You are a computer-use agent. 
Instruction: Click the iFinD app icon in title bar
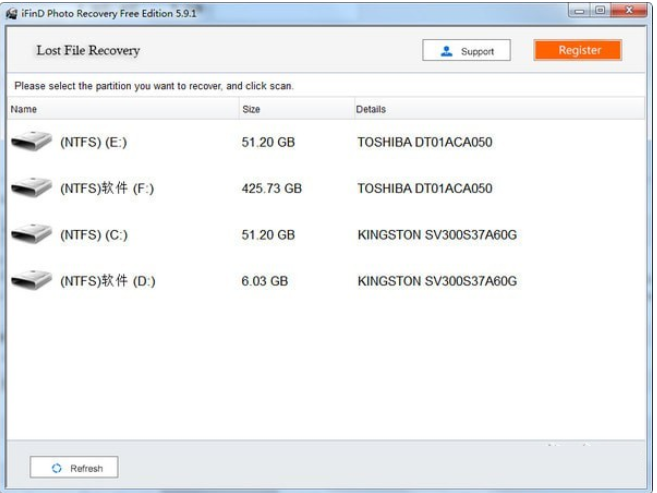[x=12, y=13]
